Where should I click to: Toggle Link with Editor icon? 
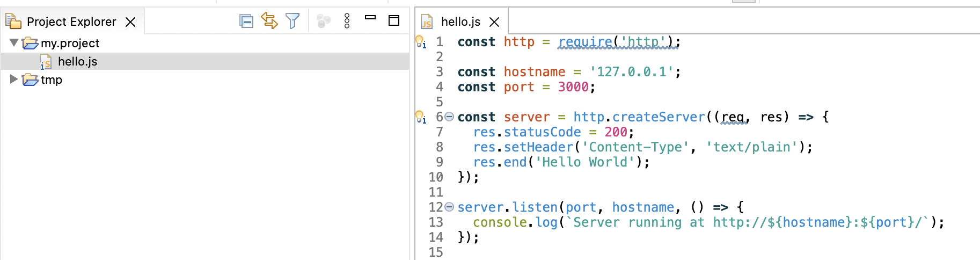pyautogui.click(x=269, y=21)
